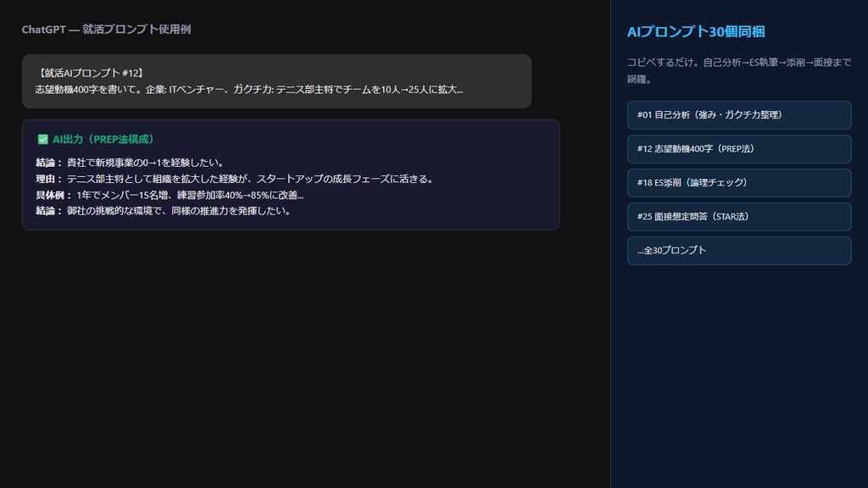Image resolution: width=868 pixels, height=488 pixels.
Task: Click the 理由 line about テニス部主将
Action: click(x=236, y=180)
